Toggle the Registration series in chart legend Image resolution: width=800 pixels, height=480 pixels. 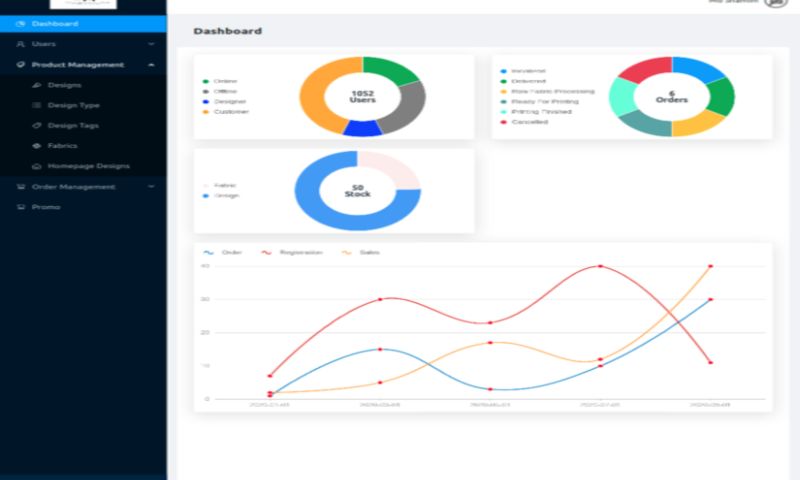click(292, 253)
